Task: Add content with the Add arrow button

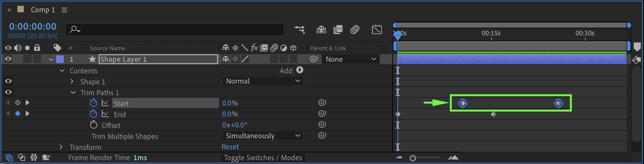Action: 300,70
